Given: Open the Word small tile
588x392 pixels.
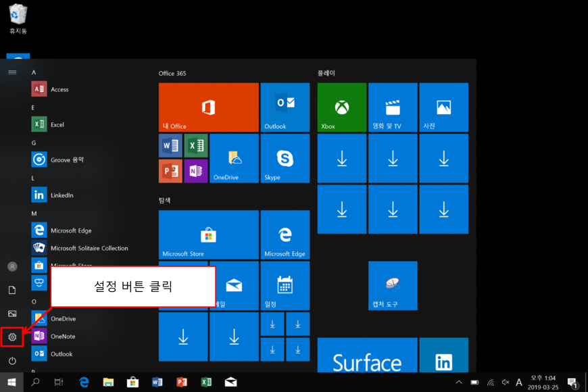Looking at the screenshot, I should [170, 145].
